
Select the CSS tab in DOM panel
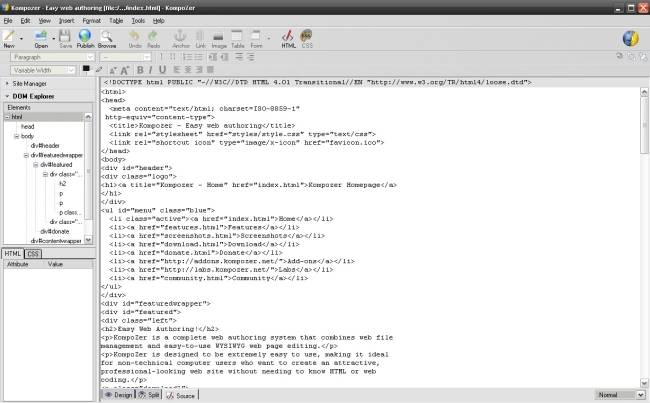pyautogui.click(x=33, y=254)
